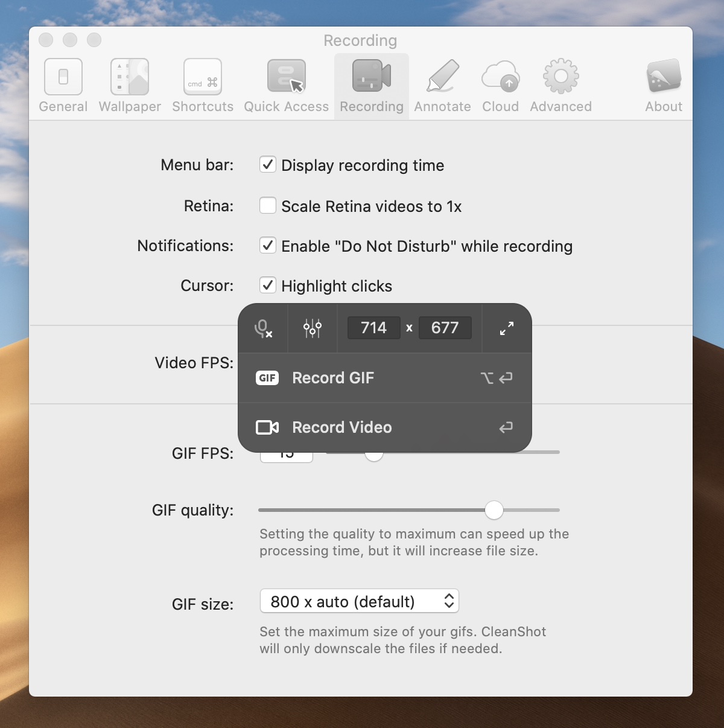Open recording options sliders icon
The height and width of the screenshot is (728, 724).
tap(313, 328)
